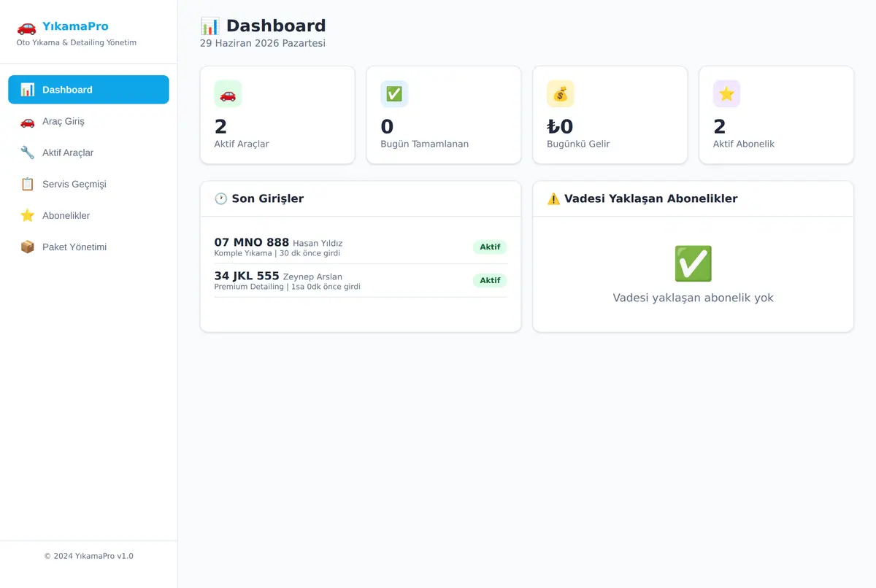The height and width of the screenshot is (588, 876).
Task: Click the © 2024 YıkamaPro v1.0 footer text
Action: [88, 556]
